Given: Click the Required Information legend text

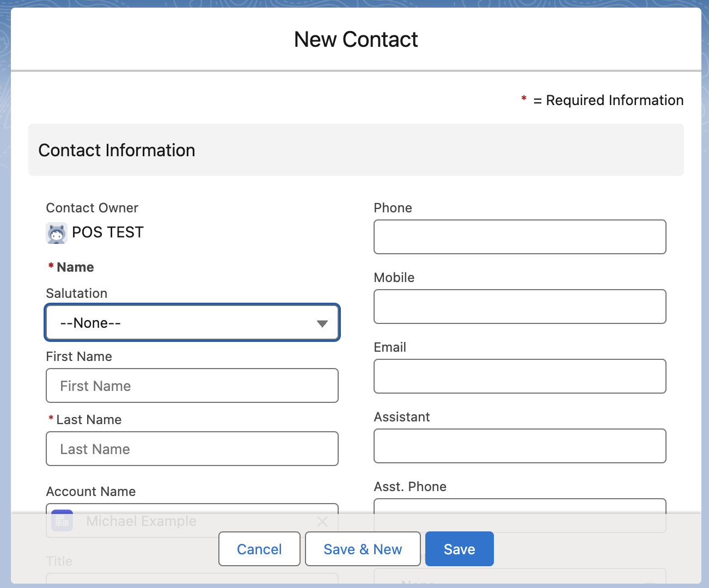Looking at the screenshot, I should point(608,100).
